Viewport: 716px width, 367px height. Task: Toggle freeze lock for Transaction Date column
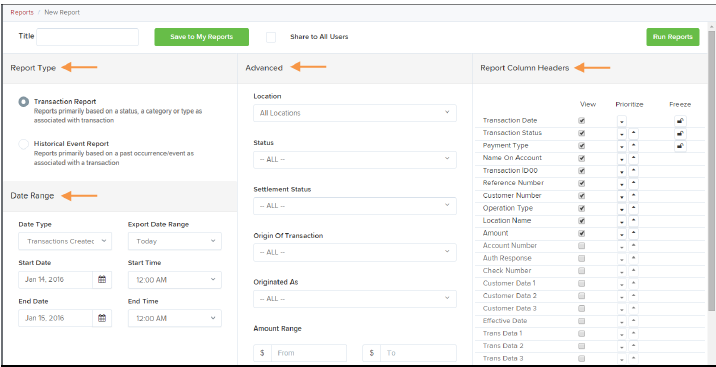tap(680, 121)
